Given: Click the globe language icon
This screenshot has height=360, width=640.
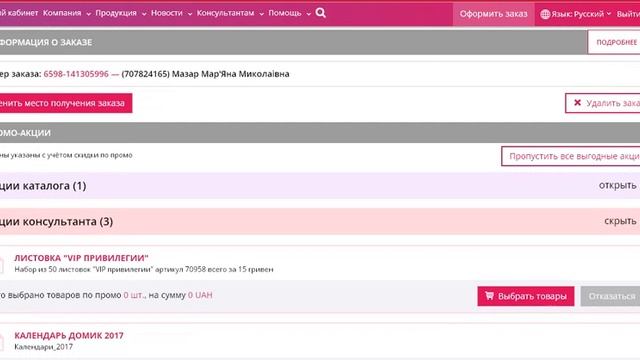Looking at the screenshot, I should click(545, 14).
